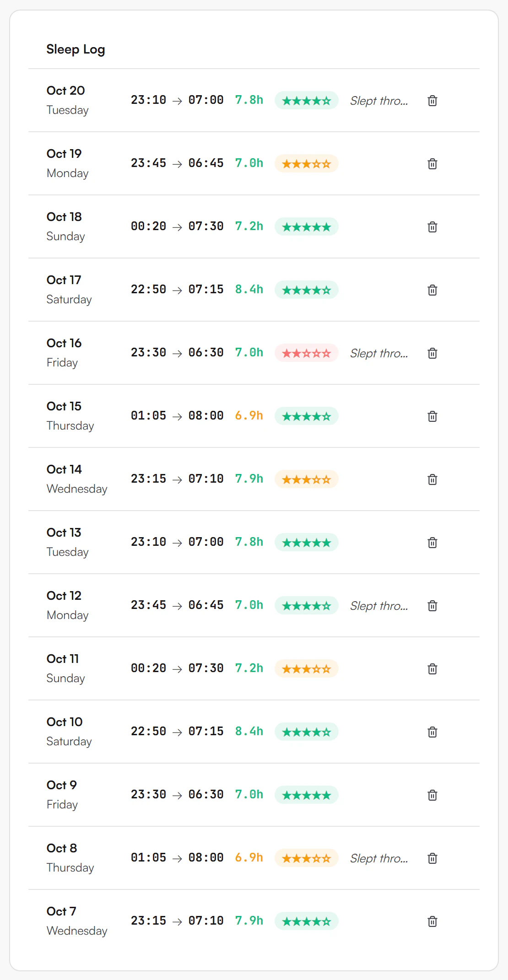Delete the Oct 7 sleep entry
Image resolution: width=508 pixels, height=980 pixels.
click(432, 921)
